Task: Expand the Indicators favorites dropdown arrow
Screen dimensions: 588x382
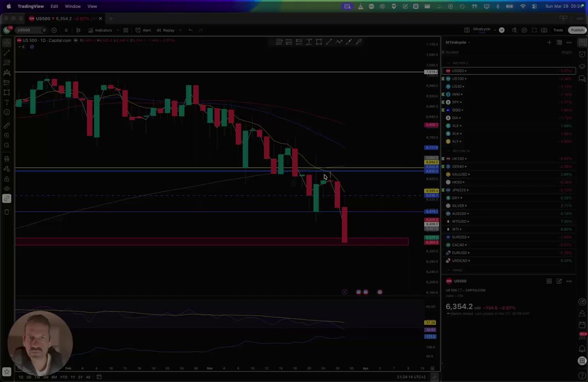Action: coord(118,30)
